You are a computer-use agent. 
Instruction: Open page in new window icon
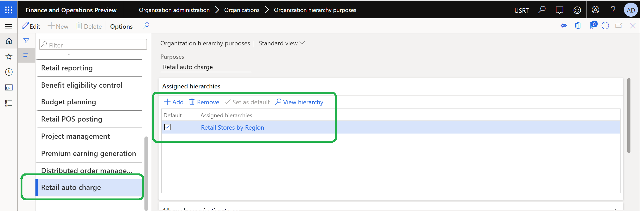[619, 26]
